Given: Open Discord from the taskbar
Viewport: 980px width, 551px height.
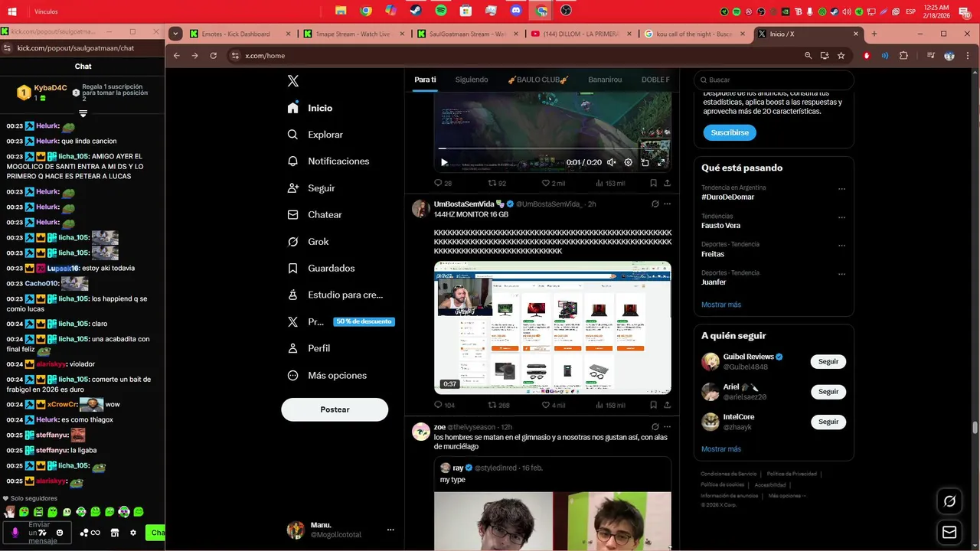Looking at the screenshot, I should point(516,11).
